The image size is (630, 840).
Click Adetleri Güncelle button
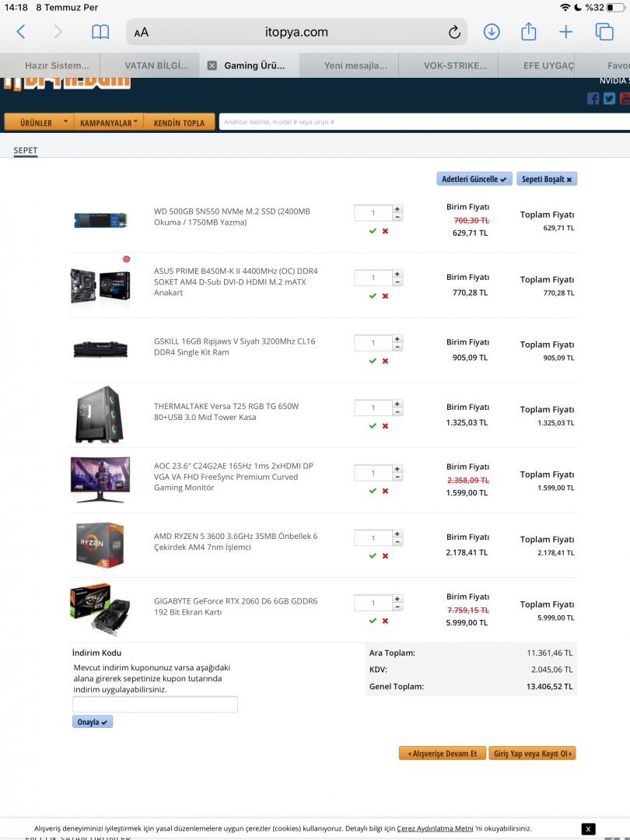pyautogui.click(x=474, y=179)
